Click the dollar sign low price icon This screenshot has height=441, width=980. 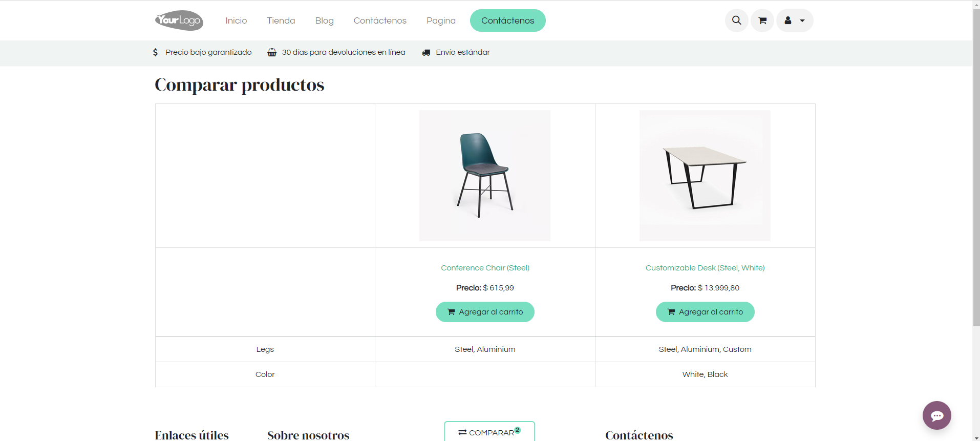156,52
